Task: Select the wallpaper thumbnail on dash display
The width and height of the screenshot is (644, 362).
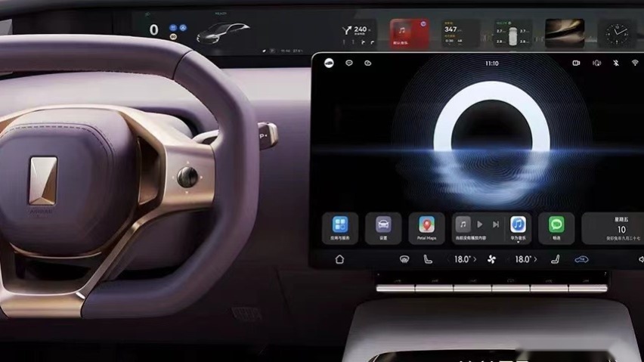Action: tap(565, 34)
